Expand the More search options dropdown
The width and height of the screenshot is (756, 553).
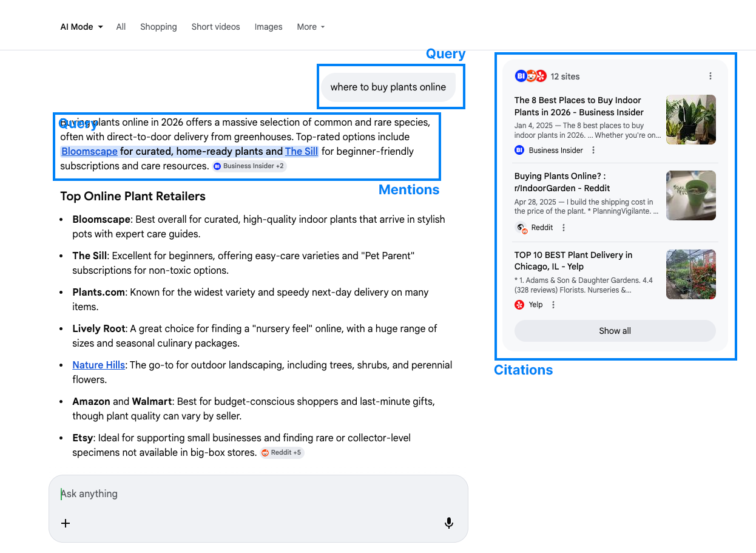[x=310, y=27]
